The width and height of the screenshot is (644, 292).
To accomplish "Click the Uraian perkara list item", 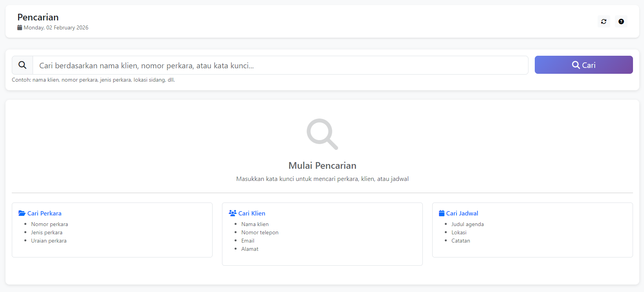I will pyautogui.click(x=49, y=241).
